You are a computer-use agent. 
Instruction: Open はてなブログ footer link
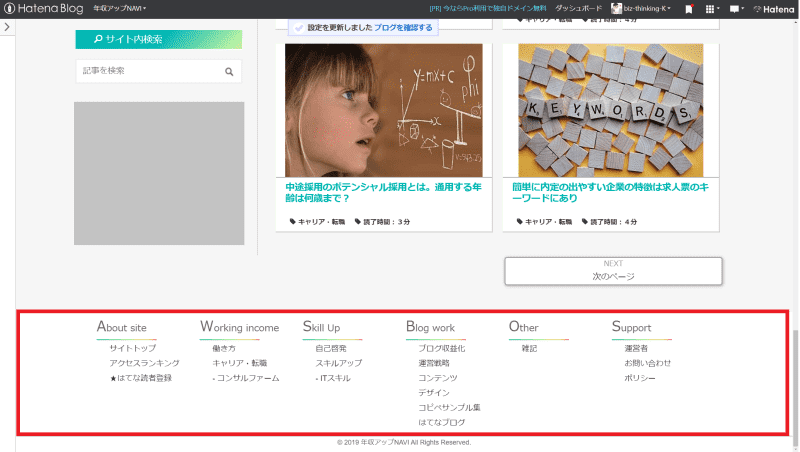[442, 422]
